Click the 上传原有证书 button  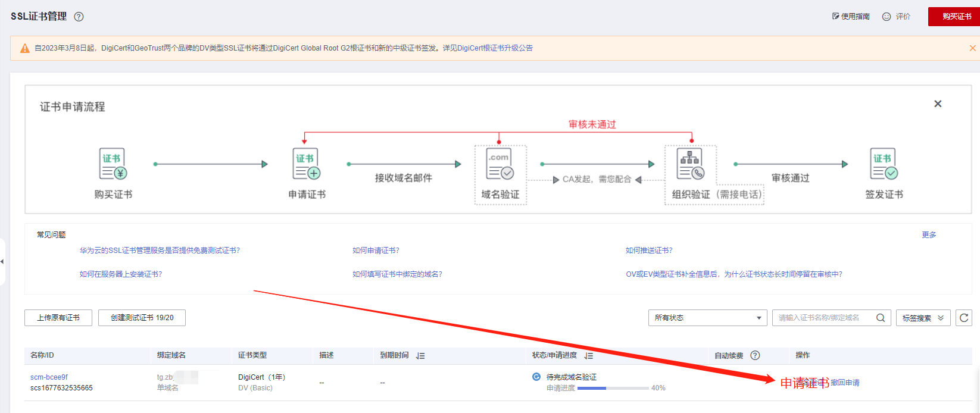click(x=58, y=318)
